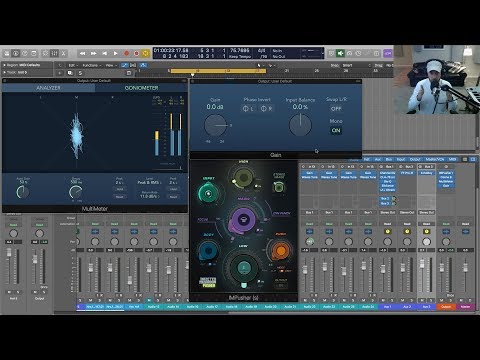Select the Bus filter button in Mixer
This screenshot has width=480, height=360.
(x=388, y=159)
